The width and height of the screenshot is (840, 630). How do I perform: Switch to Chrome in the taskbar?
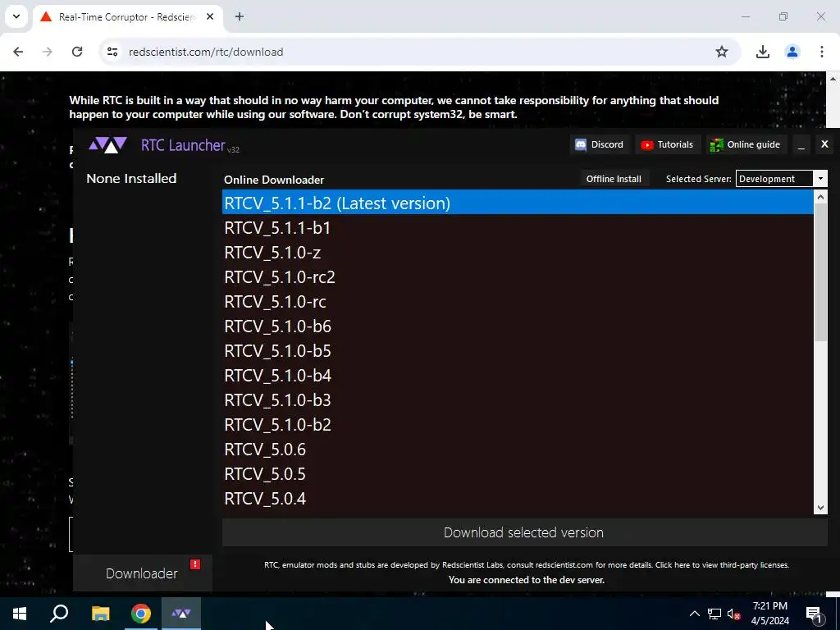tap(141, 614)
